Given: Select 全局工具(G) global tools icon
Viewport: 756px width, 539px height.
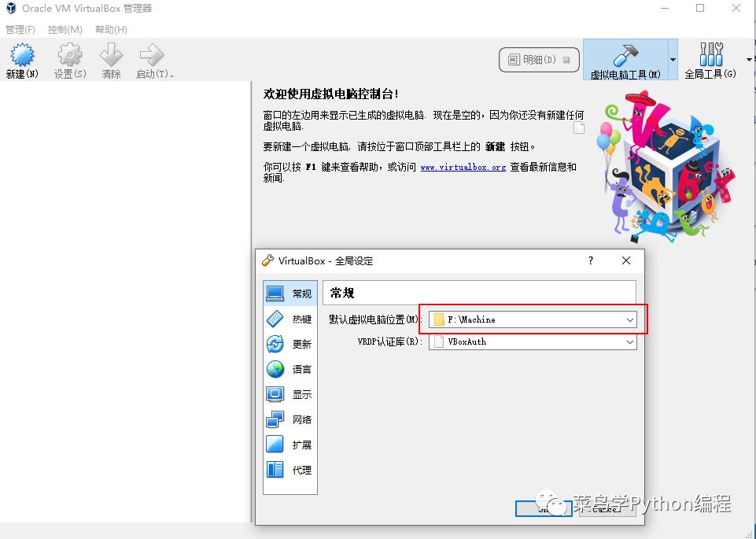Looking at the screenshot, I should click(x=710, y=60).
